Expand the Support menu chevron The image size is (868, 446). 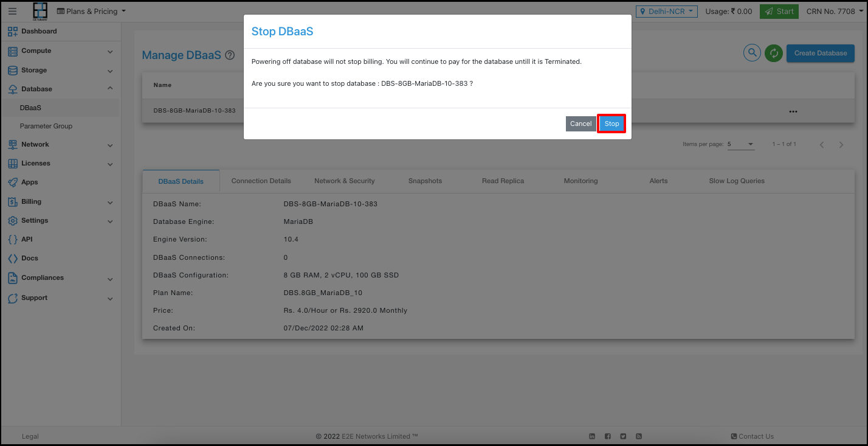(110, 299)
